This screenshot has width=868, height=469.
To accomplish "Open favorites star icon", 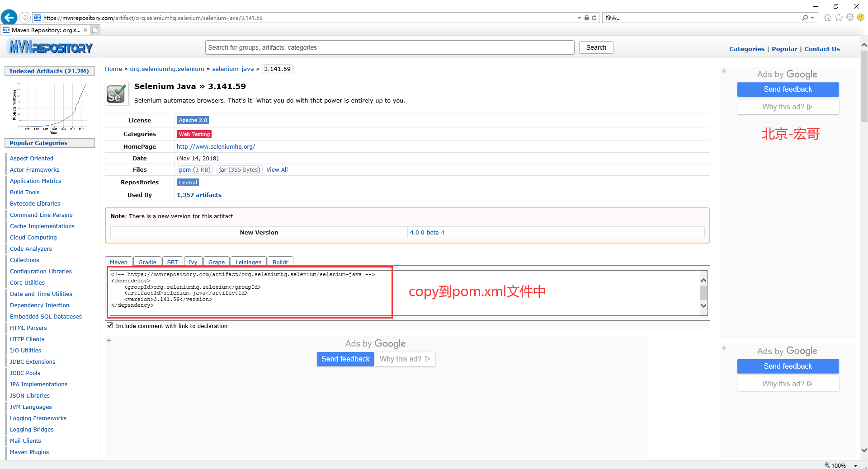I will [x=839, y=18].
